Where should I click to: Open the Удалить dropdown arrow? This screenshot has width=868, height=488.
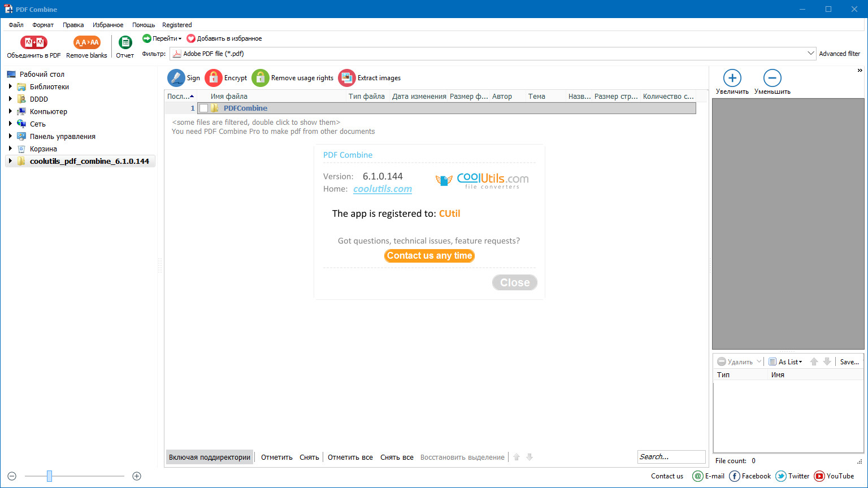759,361
